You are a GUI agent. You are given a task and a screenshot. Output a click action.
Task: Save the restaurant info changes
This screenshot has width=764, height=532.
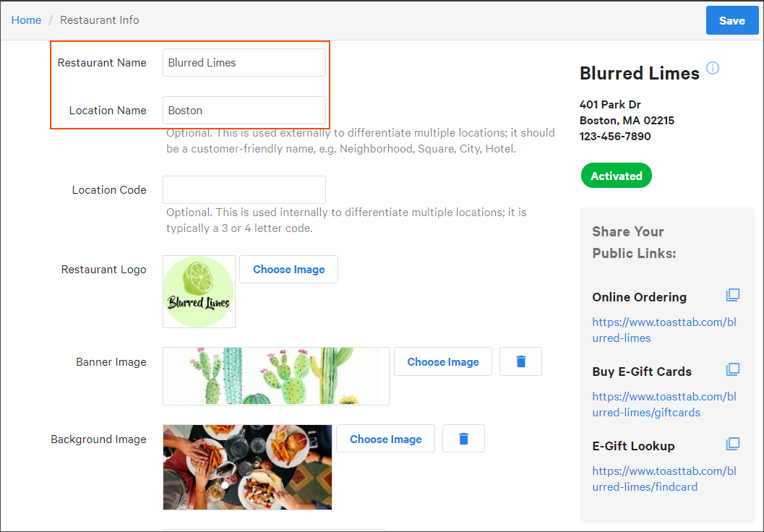click(x=731, y=20)
